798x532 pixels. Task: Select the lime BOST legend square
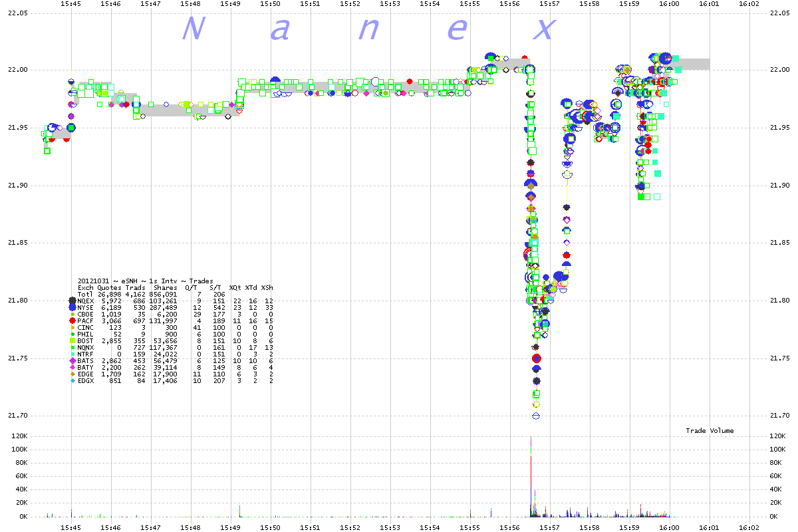pos(72,340)
